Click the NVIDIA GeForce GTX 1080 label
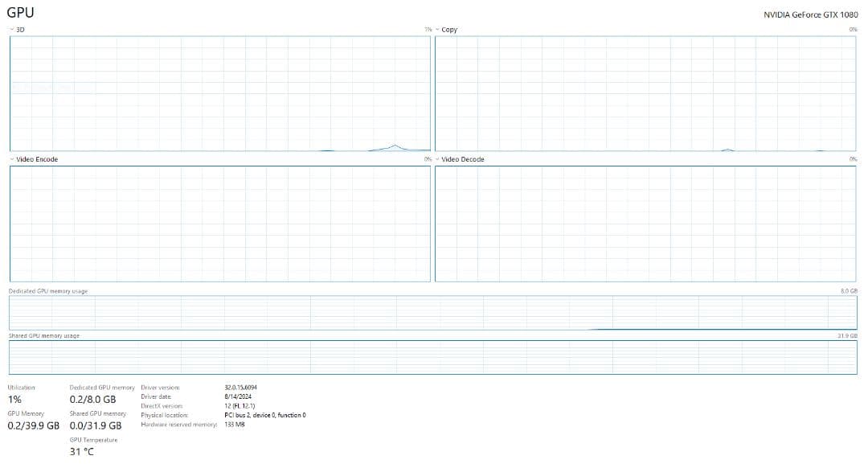This screenshot has width=868, height=464. [x=810, y=14]
